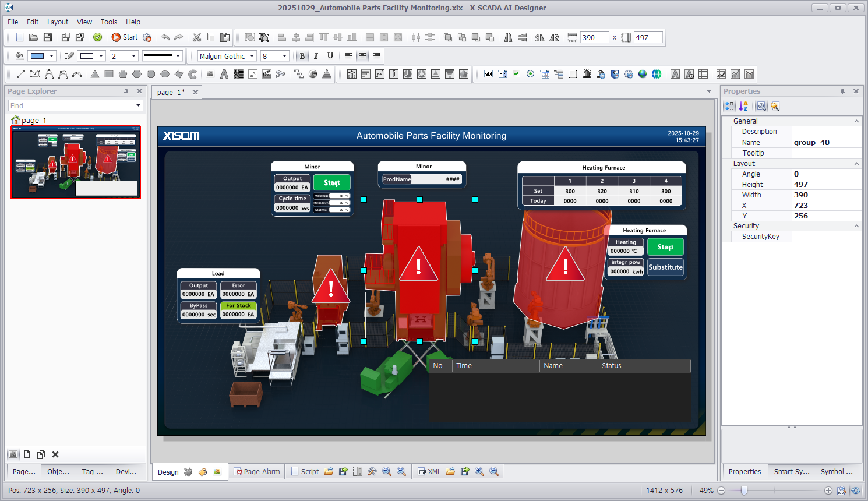
Task: Click the scissors cut icon
Action: [x=197, y=37]
